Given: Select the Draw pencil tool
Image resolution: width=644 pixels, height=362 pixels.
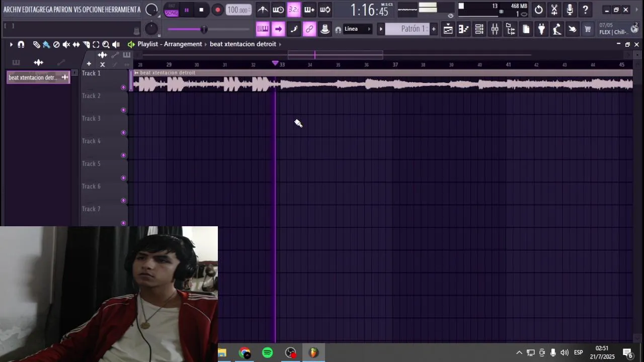Looking at the screenshot, I should (36, 44).
